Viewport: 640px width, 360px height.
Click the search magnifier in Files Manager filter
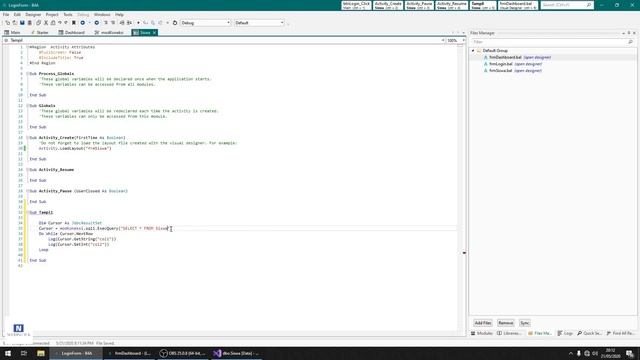point(630,42)
